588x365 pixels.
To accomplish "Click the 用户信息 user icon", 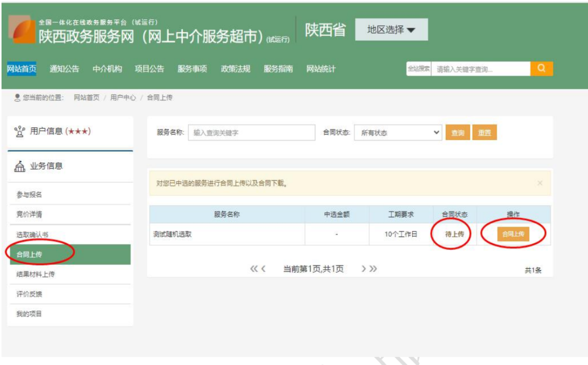I will tap(20, 132).
